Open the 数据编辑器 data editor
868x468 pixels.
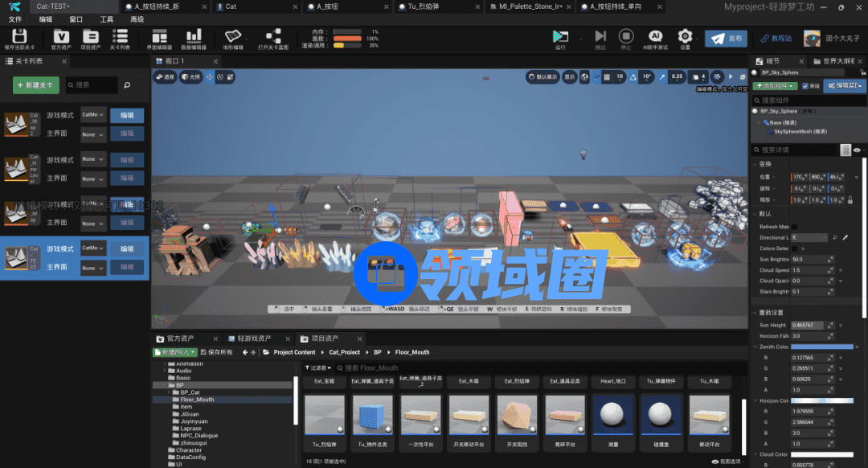point(193,37)
